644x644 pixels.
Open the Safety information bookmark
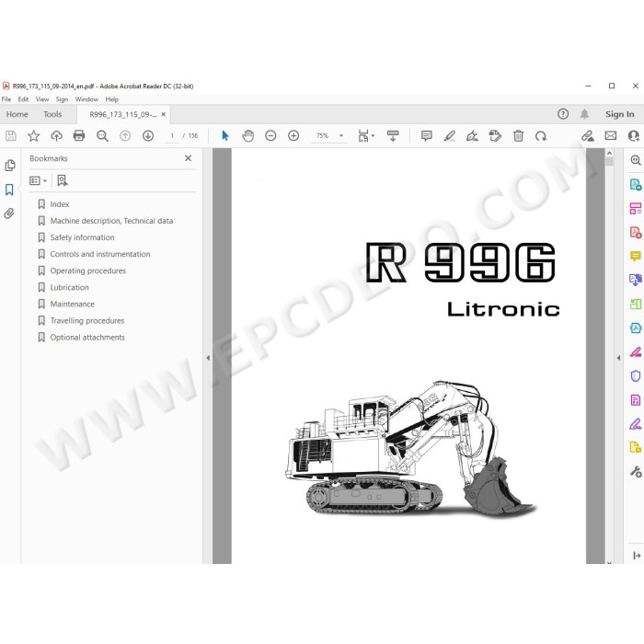tap(82, 237)
